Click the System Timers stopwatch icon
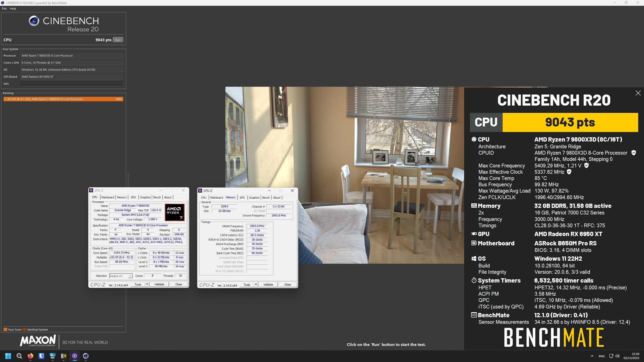The width and height of the screenshot is (644, 362). pos(474,280)
